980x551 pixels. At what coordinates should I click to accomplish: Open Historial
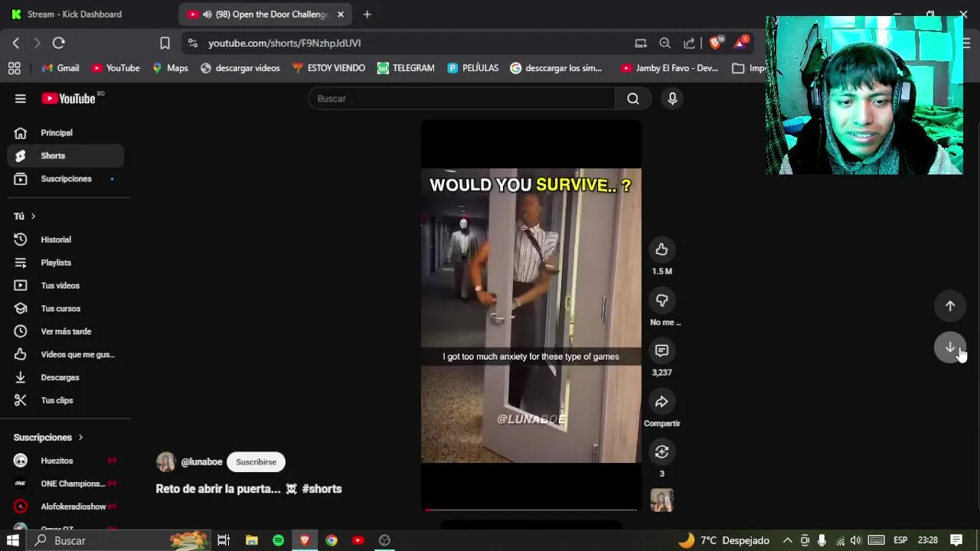[66, 240]
